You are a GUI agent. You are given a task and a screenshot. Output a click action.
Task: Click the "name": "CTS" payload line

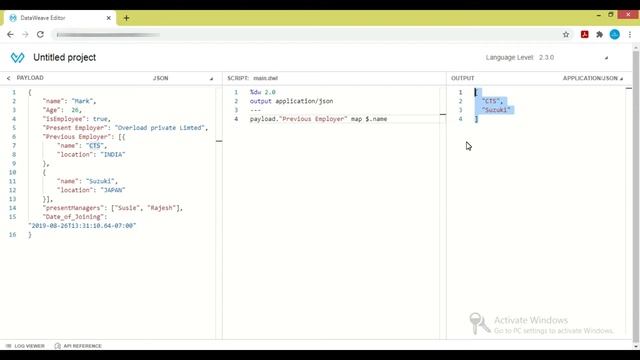pos(82,146)
